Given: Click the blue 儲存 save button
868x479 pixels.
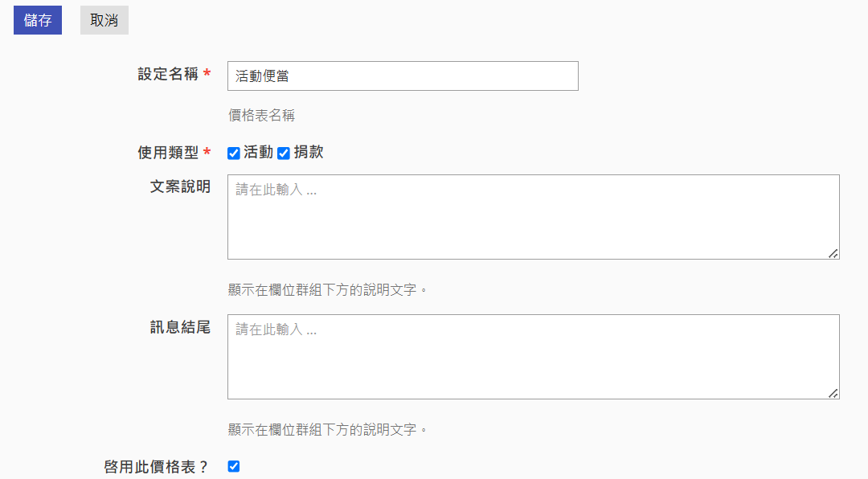Looking at the screenshot, I should (x=38, y=20).
